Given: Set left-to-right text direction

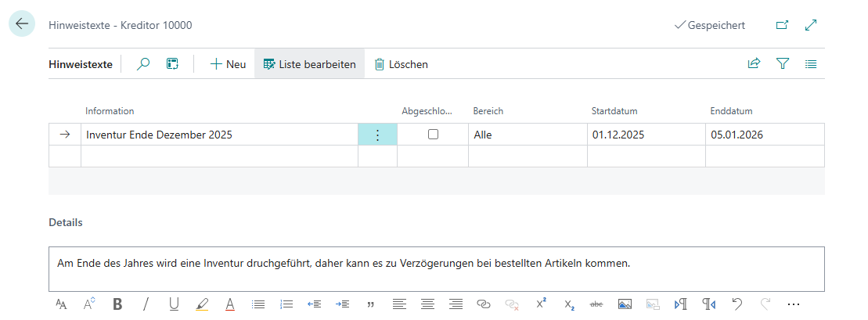Looking at the screenshot, I should (681, 304).
